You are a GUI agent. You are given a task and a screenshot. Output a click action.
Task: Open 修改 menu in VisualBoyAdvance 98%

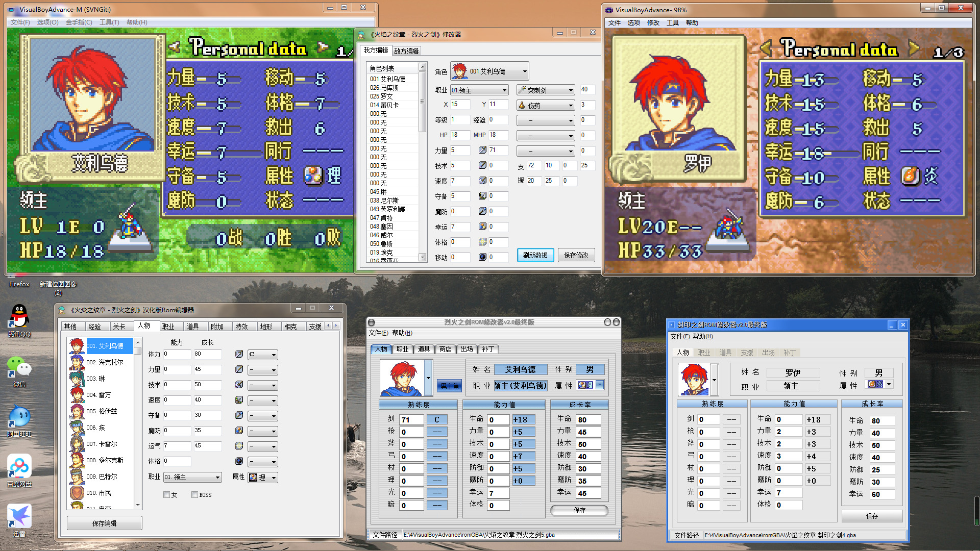coord(653,23)
